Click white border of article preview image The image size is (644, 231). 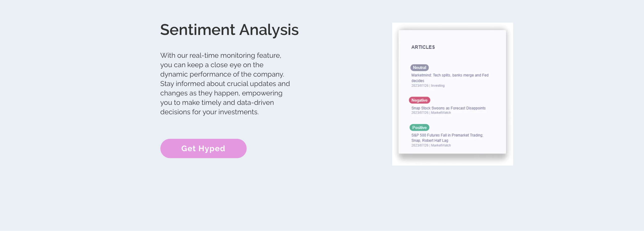pyautogui.click(x=395, y=160)
